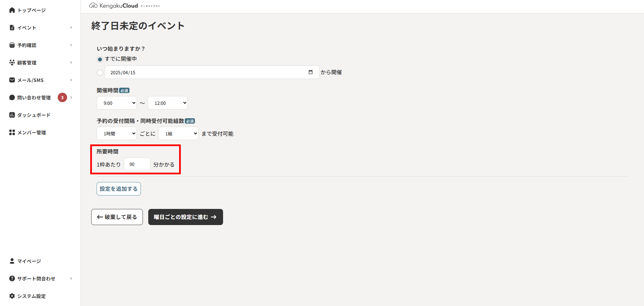The image size is (644, 306).
Task: Select the すでに開催中 radio button
Action: tap(100, 59)
